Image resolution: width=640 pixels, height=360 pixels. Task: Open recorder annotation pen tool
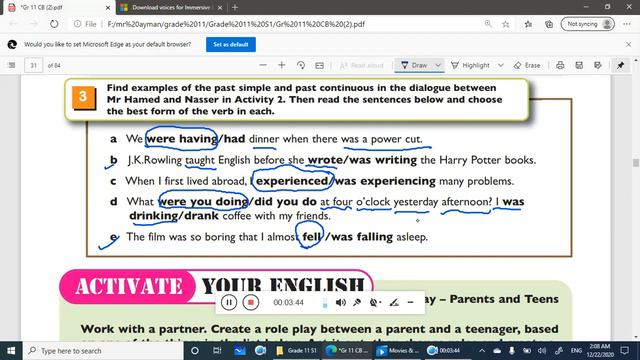(x=394, y=302)
